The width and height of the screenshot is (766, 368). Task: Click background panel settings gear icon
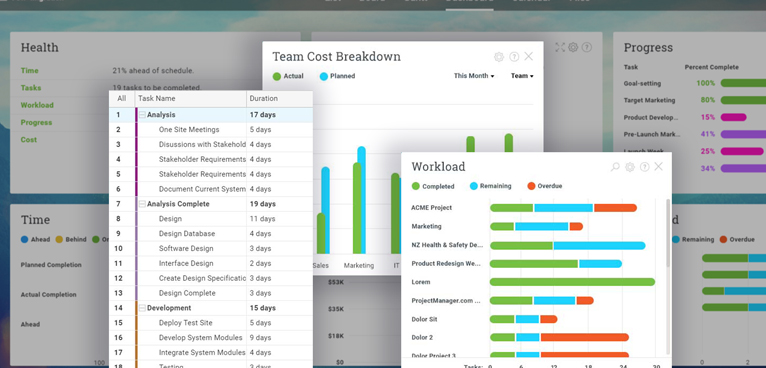tap(573, 47)
